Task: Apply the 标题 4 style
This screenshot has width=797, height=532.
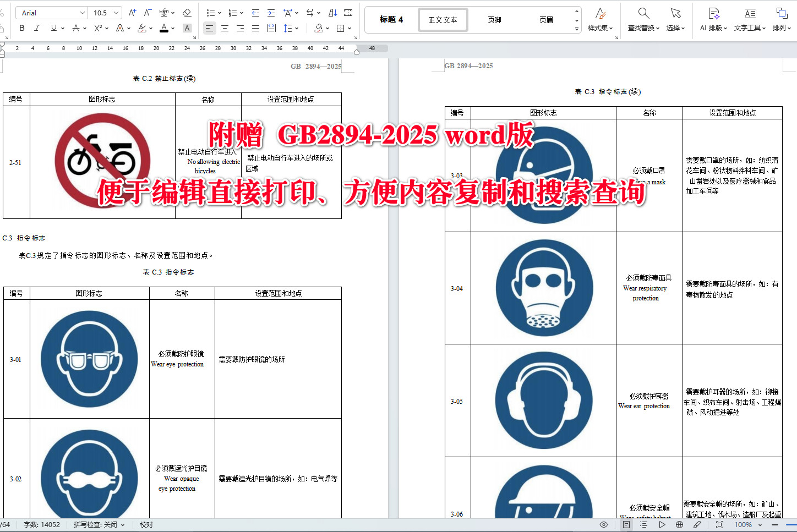Action: tap(391, 19)
